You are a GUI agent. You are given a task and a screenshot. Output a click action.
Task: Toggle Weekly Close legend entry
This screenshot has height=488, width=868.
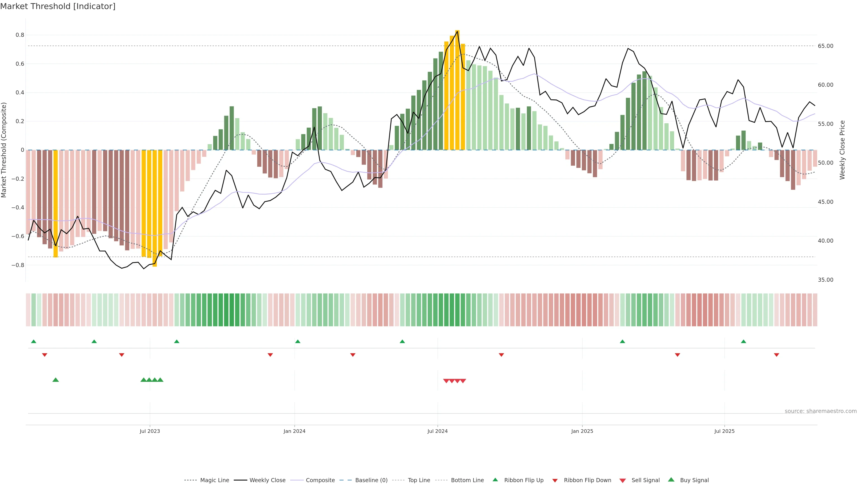pyautogui.click(x=267, y=480)
